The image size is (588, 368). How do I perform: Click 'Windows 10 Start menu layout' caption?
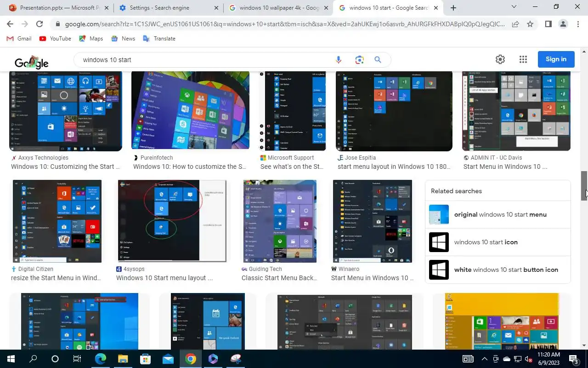pos(164,278)
